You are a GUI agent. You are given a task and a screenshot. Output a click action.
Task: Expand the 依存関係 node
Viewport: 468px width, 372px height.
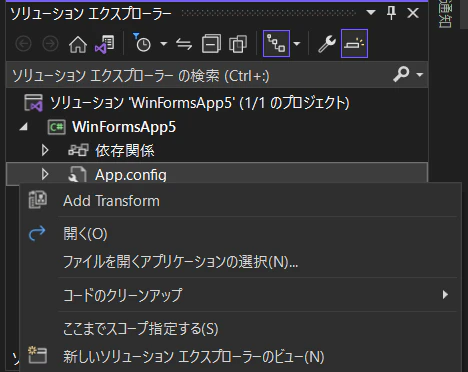[45, 150]
